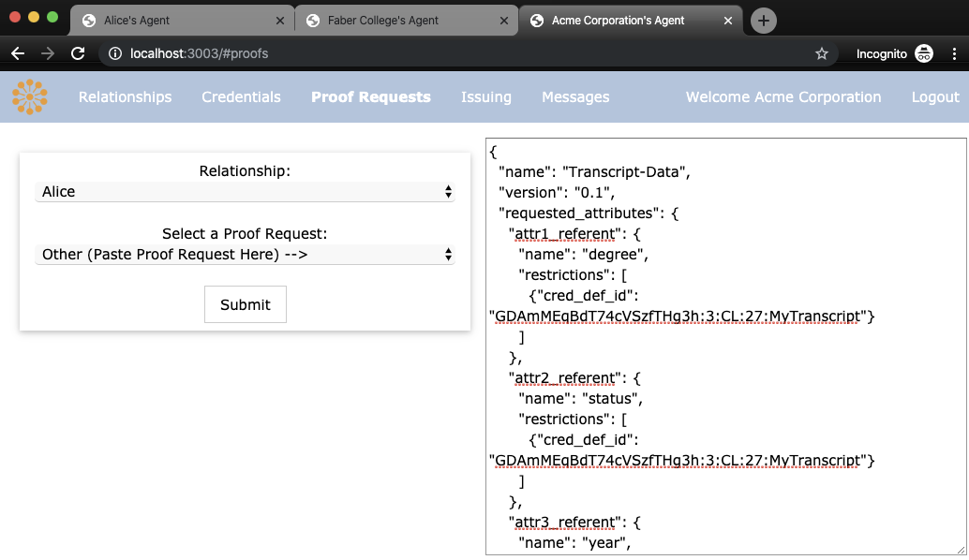Go back with browser back arrow

(x=18, y=53)
